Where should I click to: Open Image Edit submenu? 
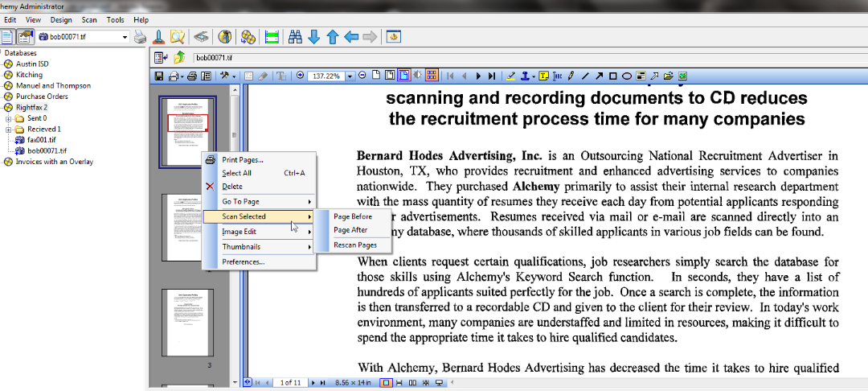click(260, 232)
